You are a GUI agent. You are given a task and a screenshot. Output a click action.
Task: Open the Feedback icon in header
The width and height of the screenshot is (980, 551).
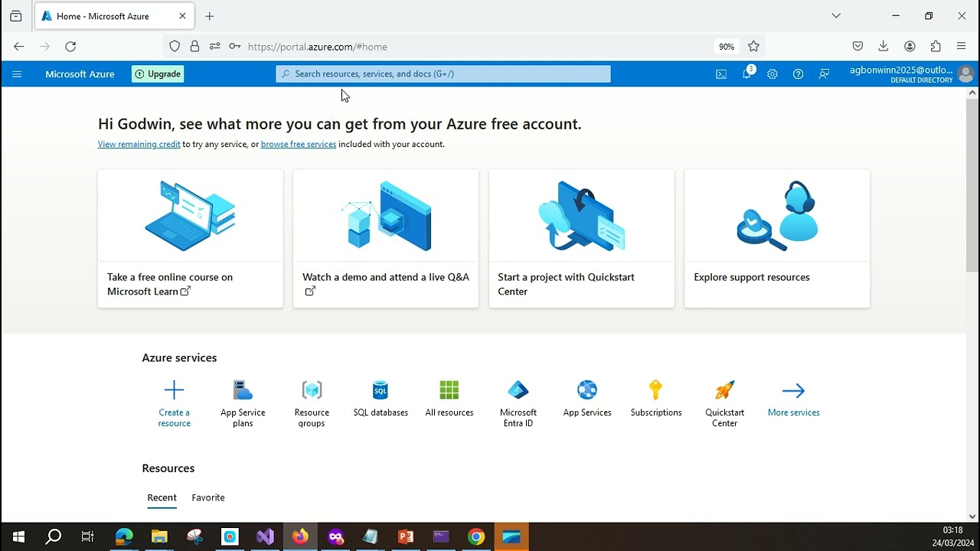coord(824,74)
